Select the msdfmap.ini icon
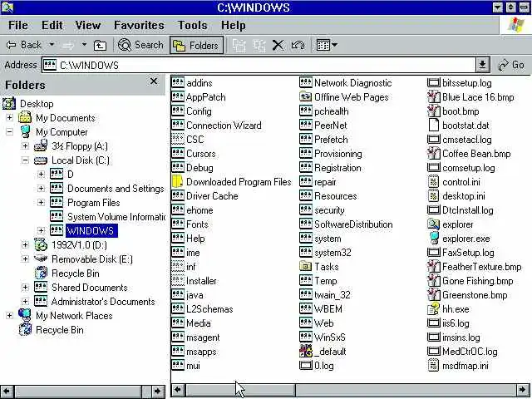The width and height of the screenshot is (532, 399). [434, 366]
